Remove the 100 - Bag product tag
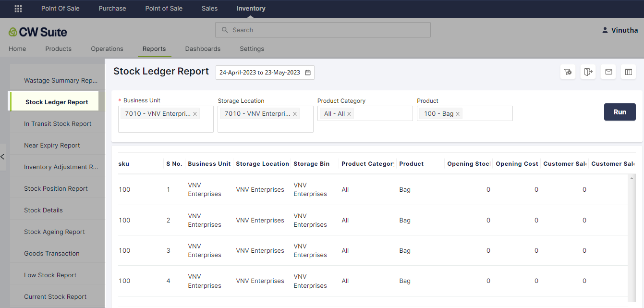The width and height of the screenshot is (644, 308). point(458,114)
